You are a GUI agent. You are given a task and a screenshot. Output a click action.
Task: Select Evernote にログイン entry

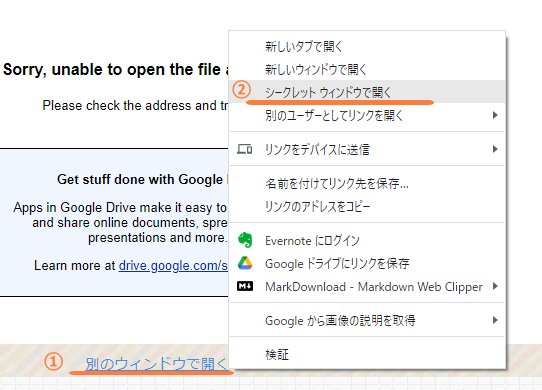point(367,240)
